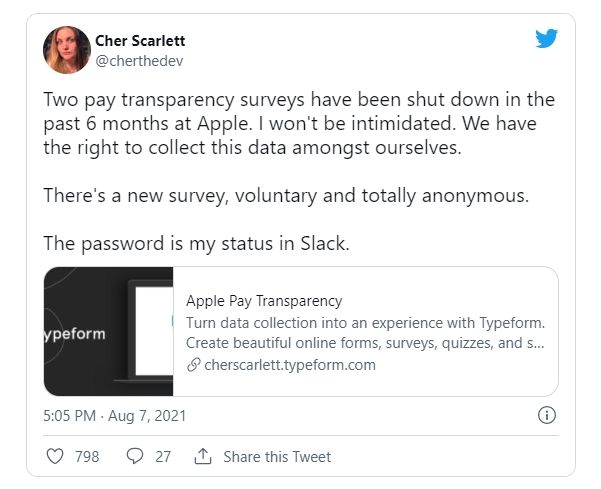Viewport: 601px width, 489px height.
Task: Click the link icon beside cherscarlett.typeform.com
Action: (193, 365)
